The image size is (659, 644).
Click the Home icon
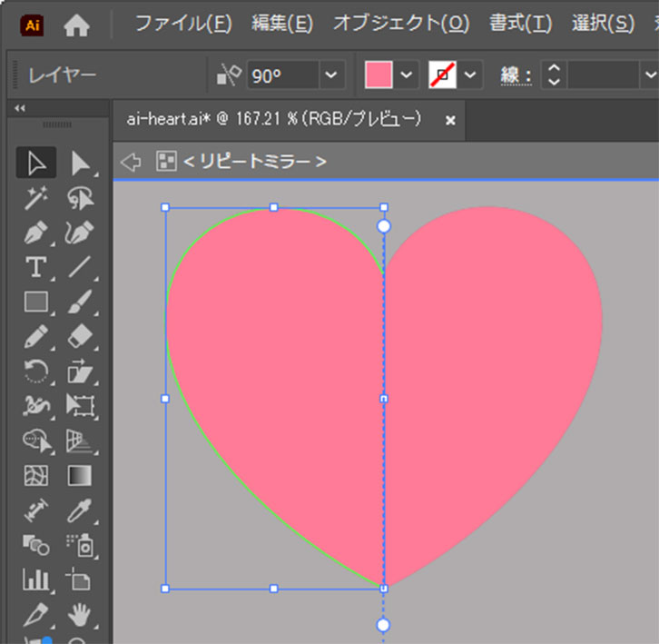pos(77,26)
